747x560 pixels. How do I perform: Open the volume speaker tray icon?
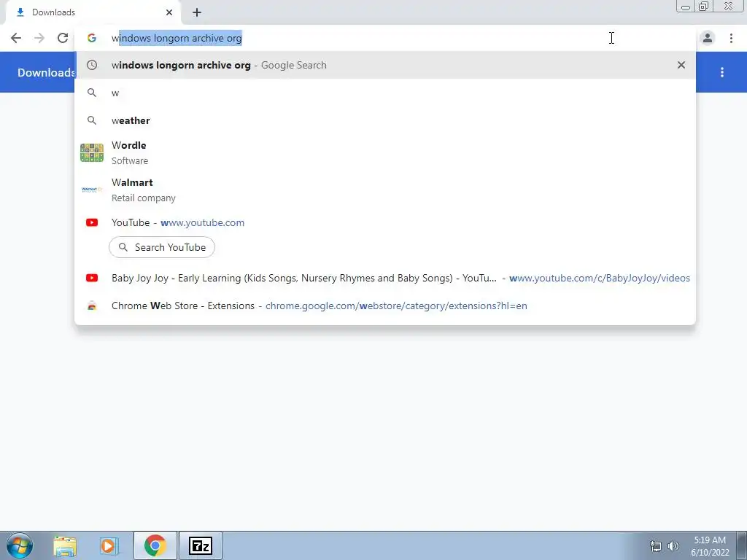[673, 546]
